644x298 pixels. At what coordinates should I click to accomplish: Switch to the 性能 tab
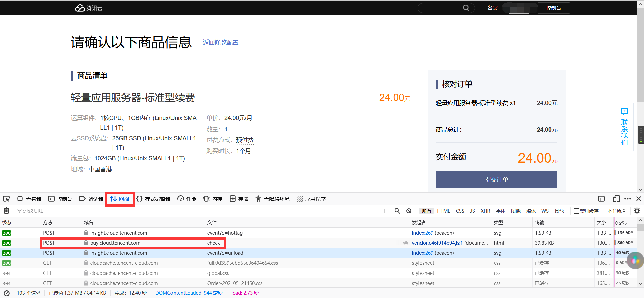(x=187, y=199)
